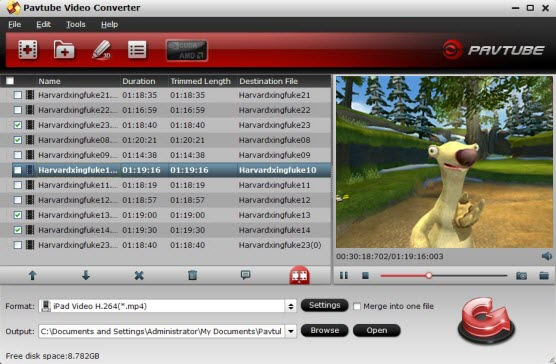Click the Destination File column header
The height and width of the screenshot is (364, 556).
point(268,81)
